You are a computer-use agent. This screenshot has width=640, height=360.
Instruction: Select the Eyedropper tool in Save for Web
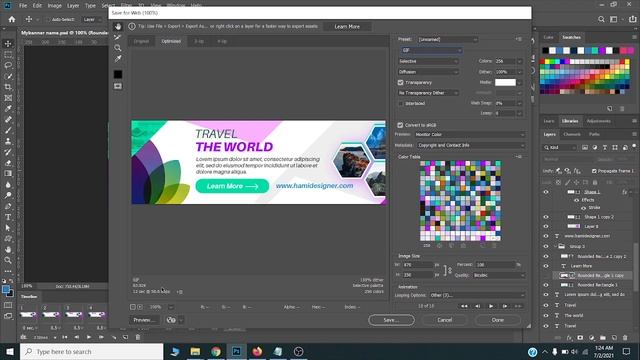coord(118,59)
